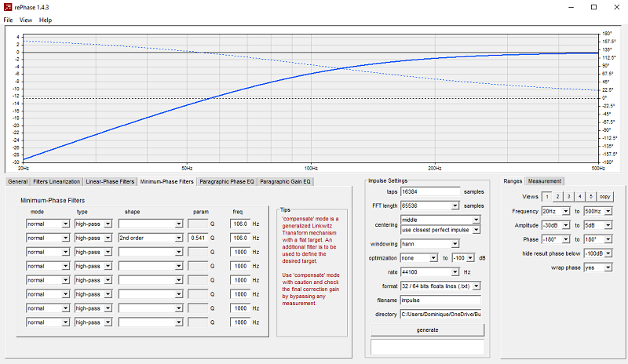Click the taps field showing 16384

click(430, 192)
